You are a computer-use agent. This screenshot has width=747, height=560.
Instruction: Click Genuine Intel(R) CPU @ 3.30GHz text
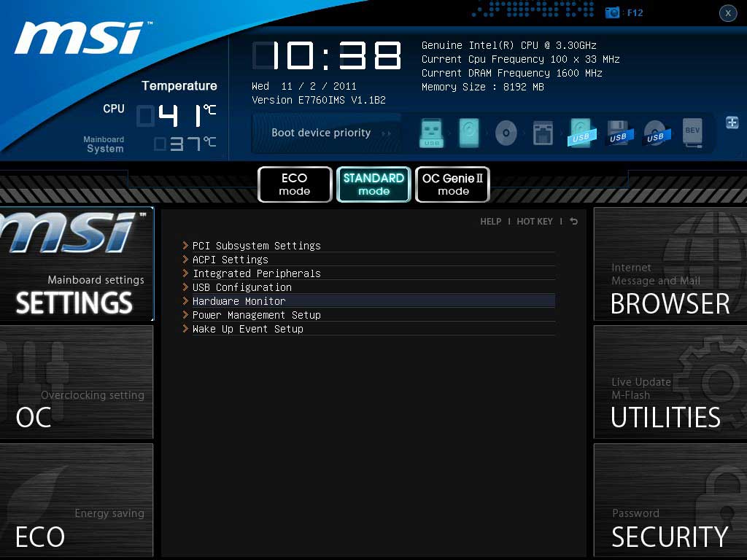[508, 45]
